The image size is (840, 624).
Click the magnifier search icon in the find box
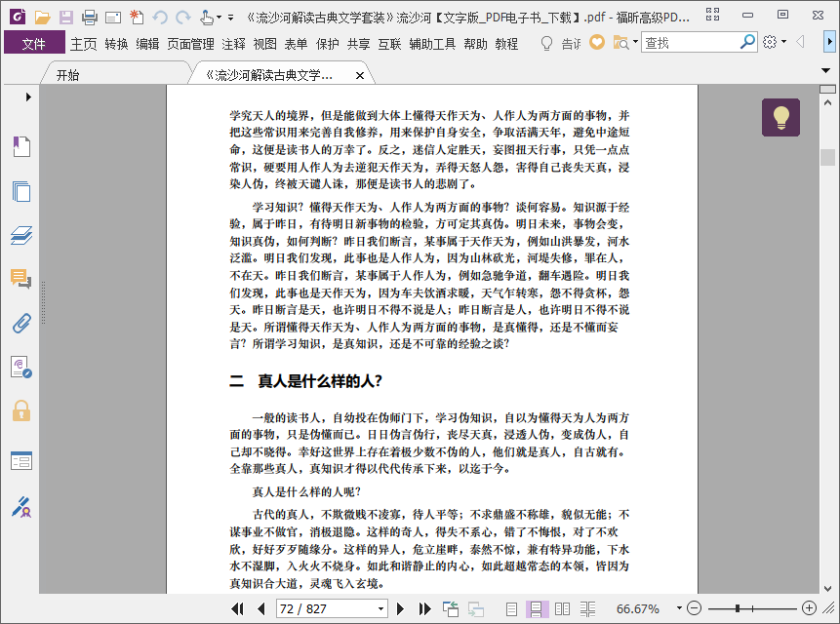tap(746, 42)
